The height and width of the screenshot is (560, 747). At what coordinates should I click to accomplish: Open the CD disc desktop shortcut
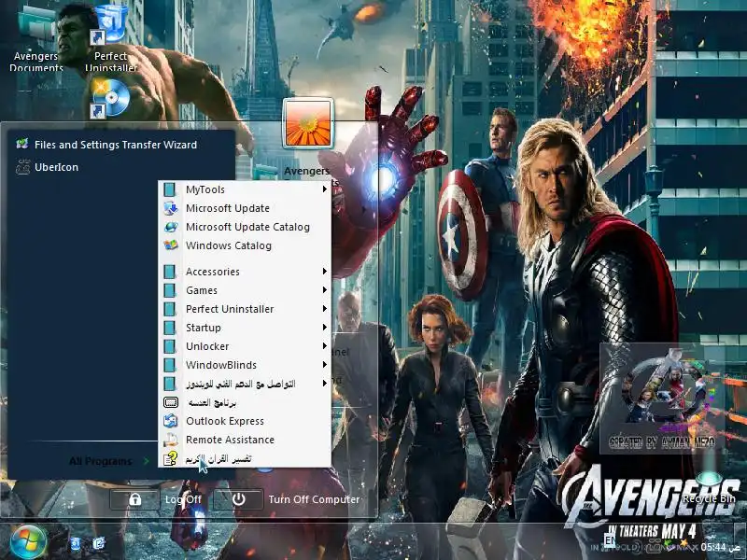tap(110, 99)
